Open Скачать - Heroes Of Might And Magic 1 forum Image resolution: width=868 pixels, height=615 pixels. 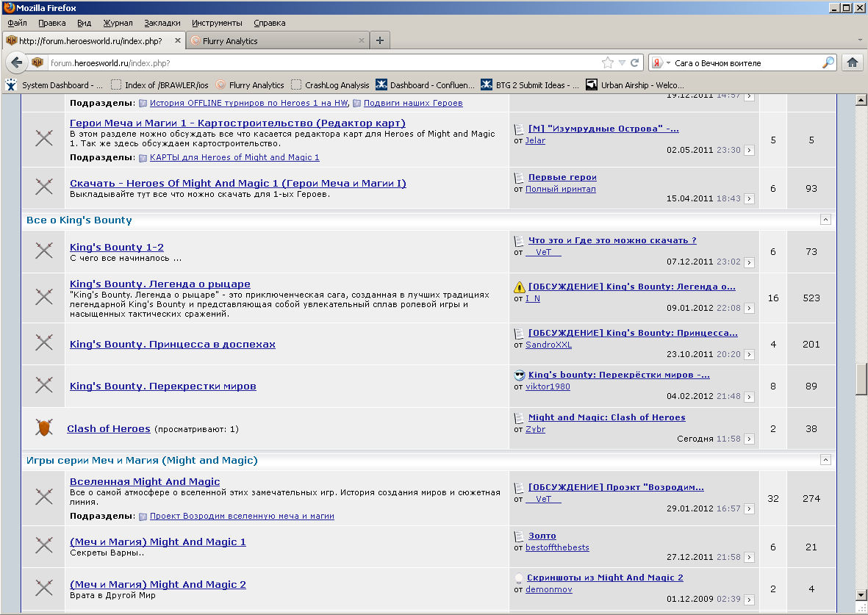pyautogui.click(x=238, y=183)
